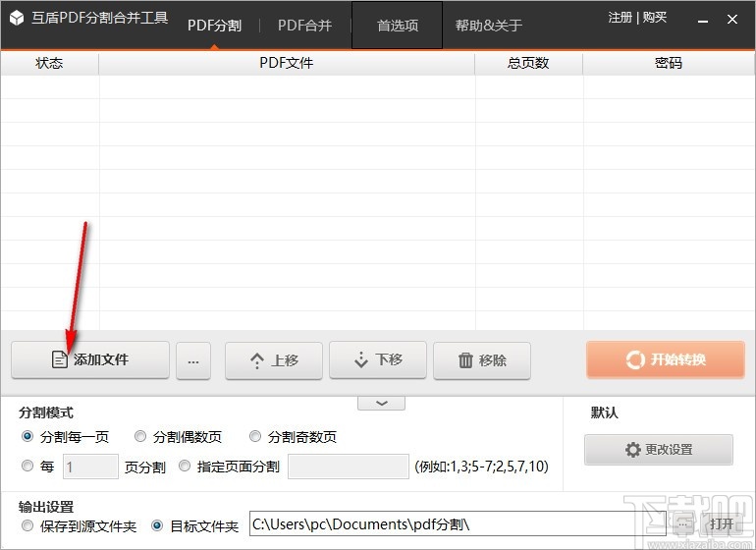The height and width of the screenshot is (550, 756).
Task: Click the down-arrow icon on 下移 button
Action: tap(361, 359)
